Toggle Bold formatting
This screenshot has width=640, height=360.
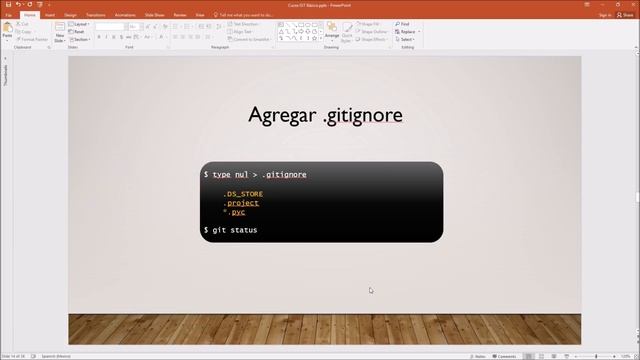99,37
